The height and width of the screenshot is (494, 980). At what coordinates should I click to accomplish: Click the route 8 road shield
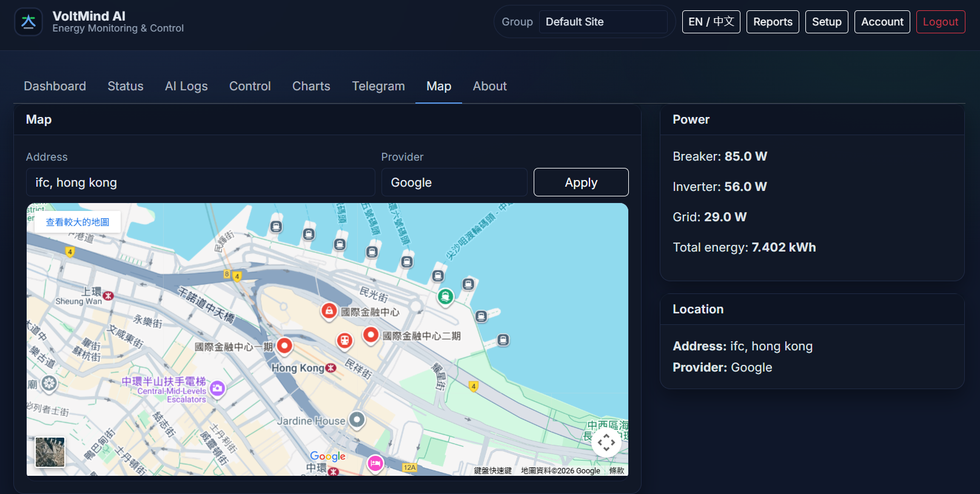227,274
